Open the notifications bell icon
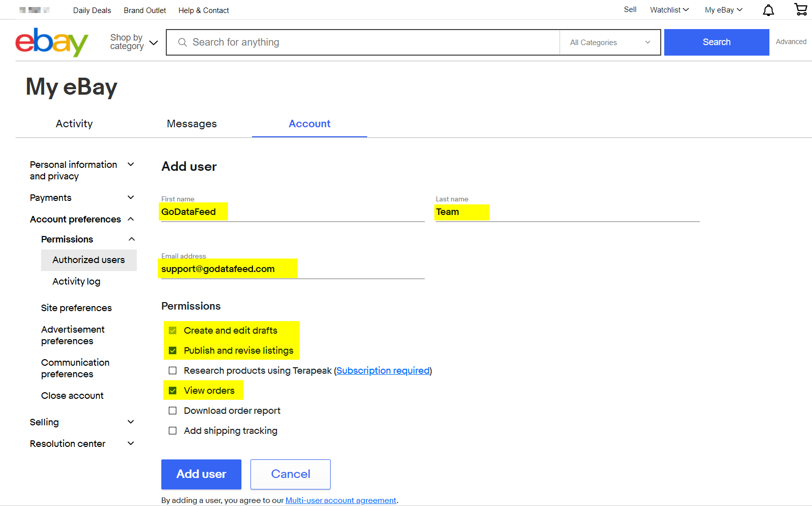The width and height of the screenshot is (812, 506). 768,10
